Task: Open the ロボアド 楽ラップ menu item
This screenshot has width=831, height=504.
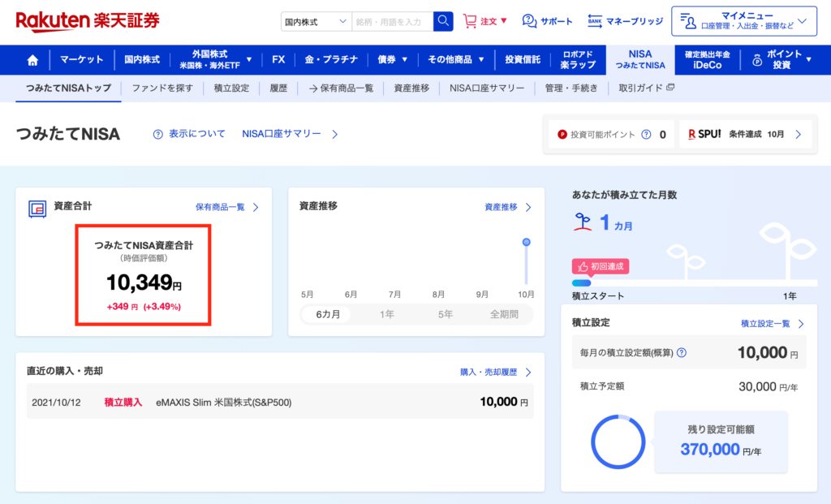Action: (x=578, y=60)
